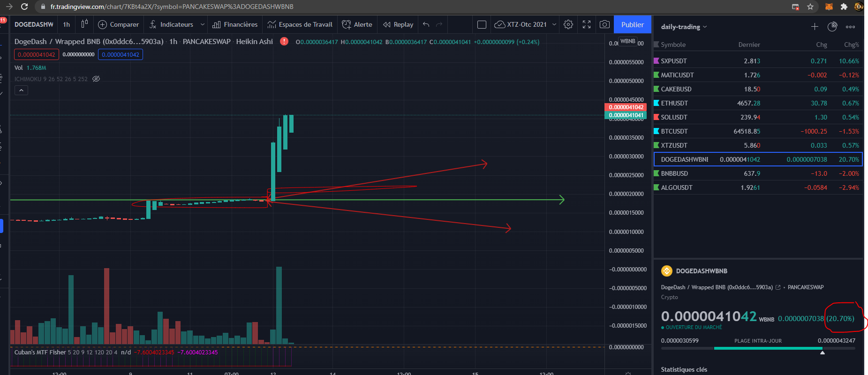Bookmark the page with browser star icon
Viewport: 868px width, 375px height.
click(810, 7)
